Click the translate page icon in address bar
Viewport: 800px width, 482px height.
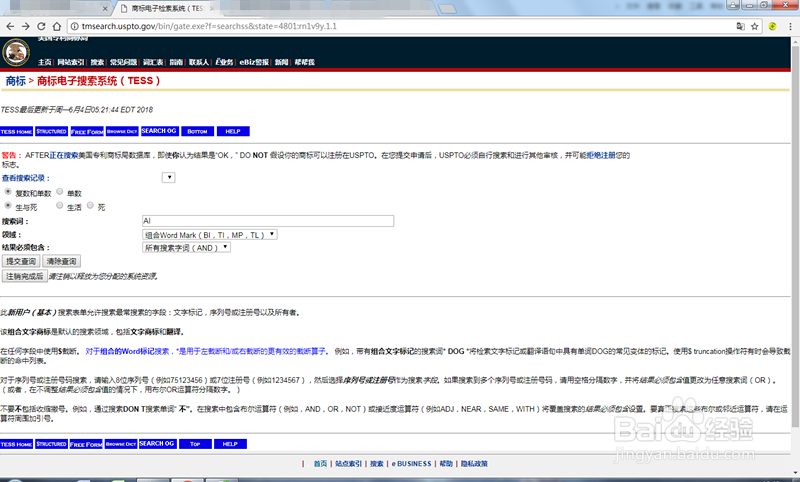(x=740, y=26)
